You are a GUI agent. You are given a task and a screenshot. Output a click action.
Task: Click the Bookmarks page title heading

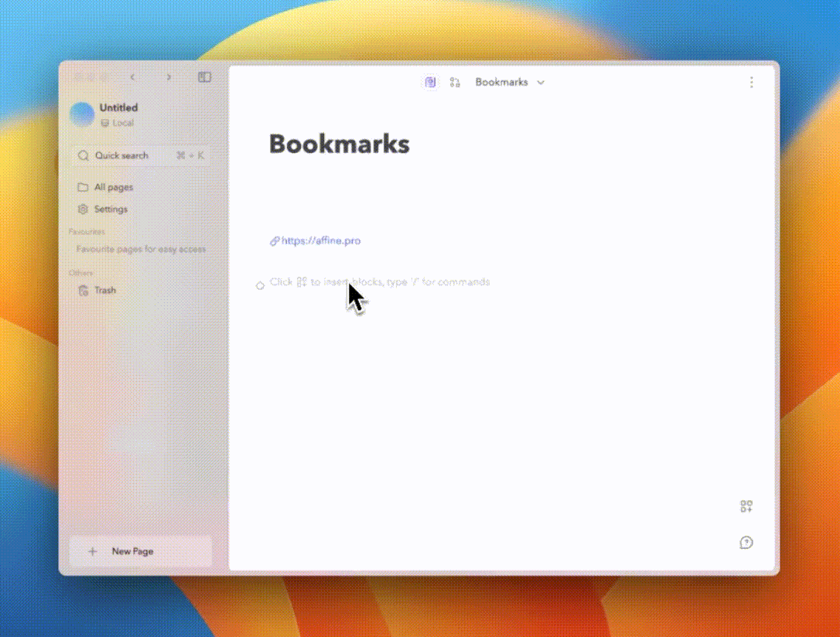(339, 144)
